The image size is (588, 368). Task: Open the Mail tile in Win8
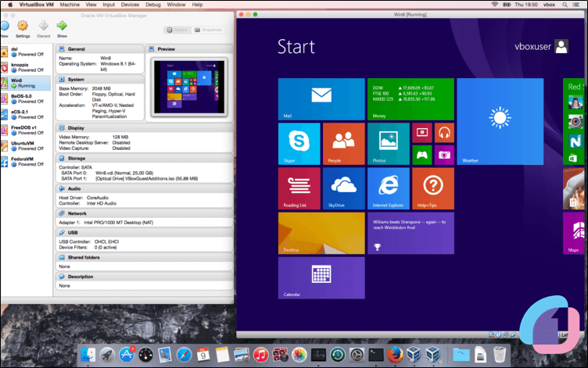[x=321, y=99]
